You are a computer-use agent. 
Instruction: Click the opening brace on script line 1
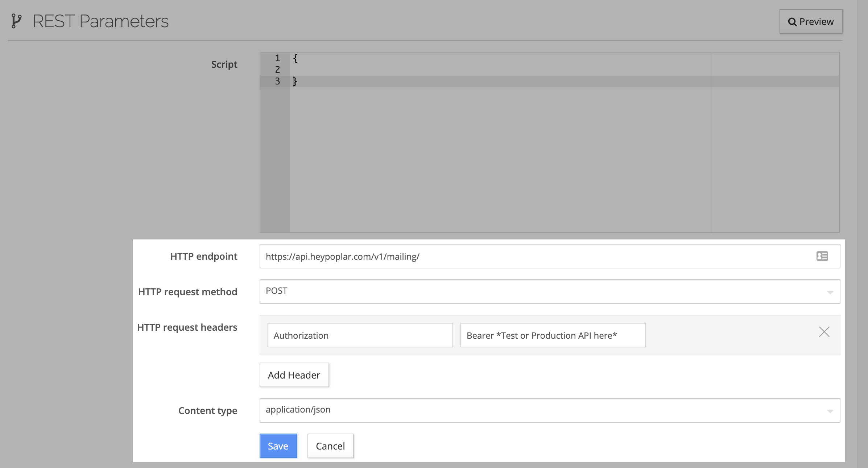click(x=295, y=58)
